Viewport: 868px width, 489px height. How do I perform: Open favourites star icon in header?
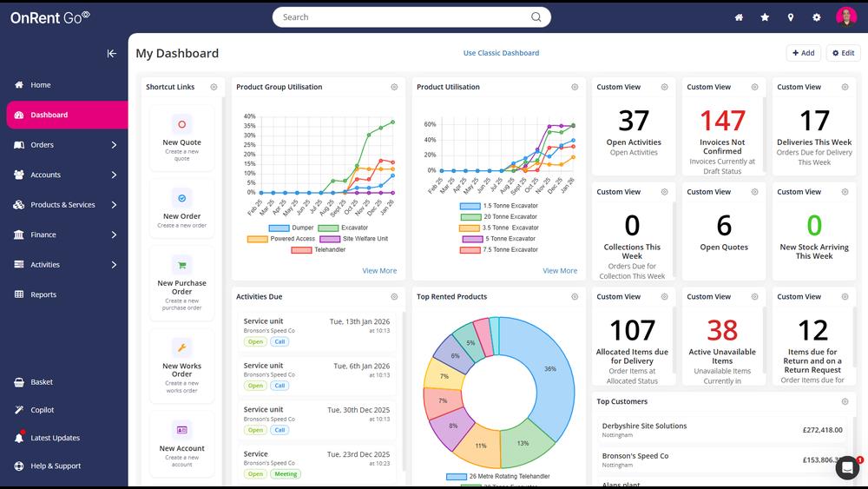pyautogui.click(x=765, y=17)
